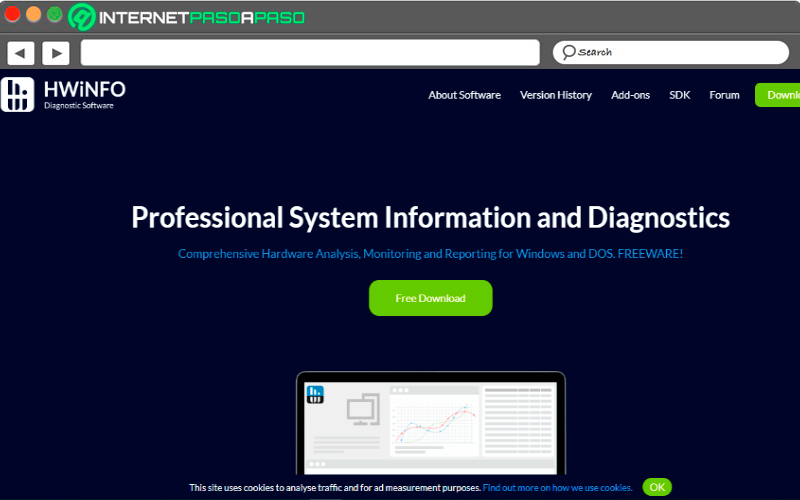Click the line chart in laptop preview
800x500 pixels.
(435, 423)
